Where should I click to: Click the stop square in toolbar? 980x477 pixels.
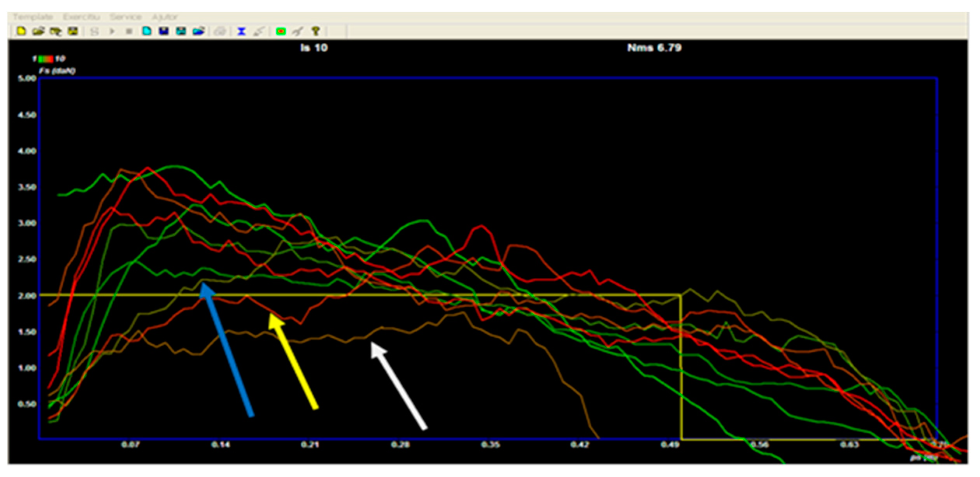pos(129,31)
